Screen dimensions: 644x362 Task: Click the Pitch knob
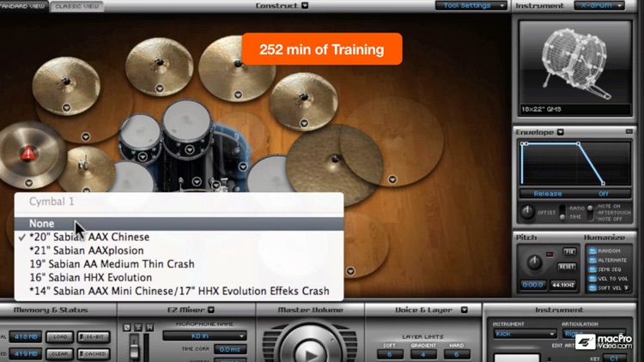click(534, 262)
